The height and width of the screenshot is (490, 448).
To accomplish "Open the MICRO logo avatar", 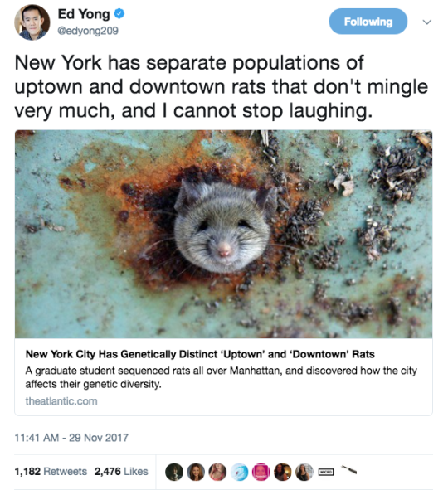I will 326,472.
